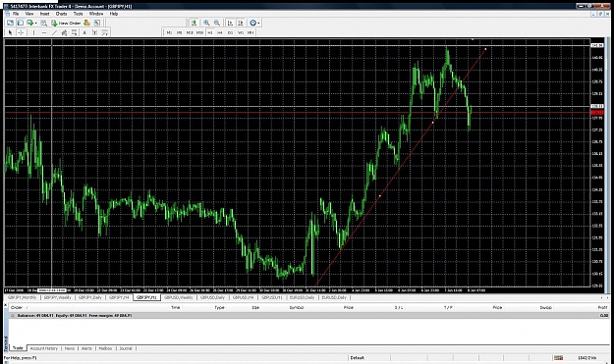Open the Tools menu
This screenshot has height=364, width=614.
tap(79, 14)
